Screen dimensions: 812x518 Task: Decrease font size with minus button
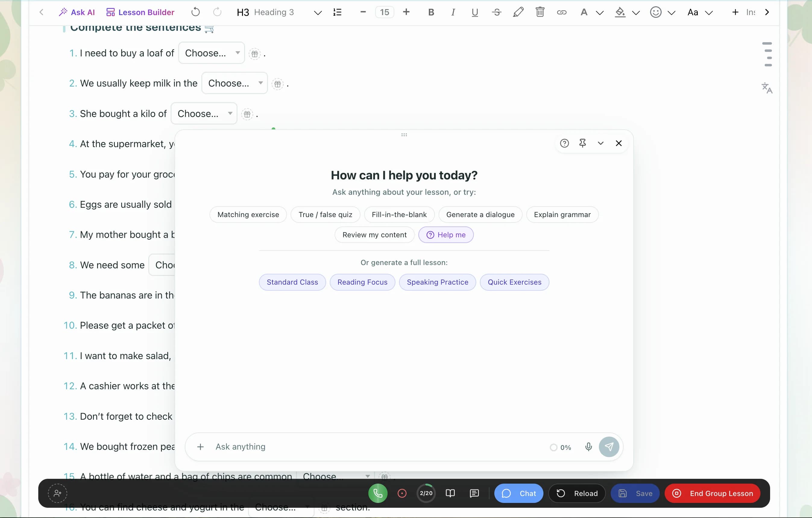(363, 12)
